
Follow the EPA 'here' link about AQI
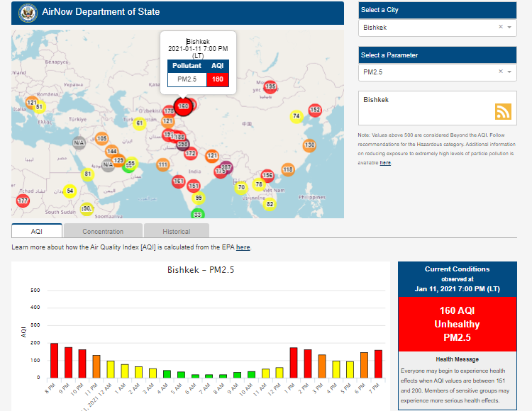tap(243, 247)
